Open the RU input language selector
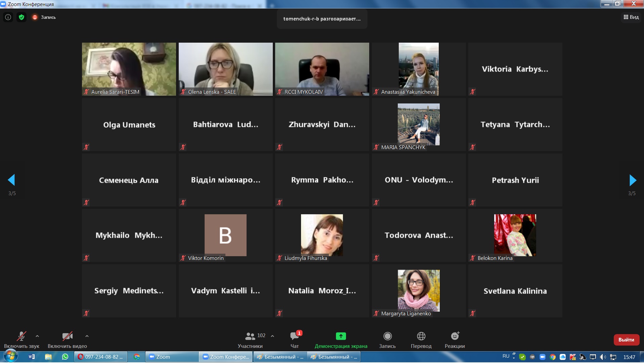The width and height of the screenshot is (644, 363). pyautogui.click(x=506, y=356)
